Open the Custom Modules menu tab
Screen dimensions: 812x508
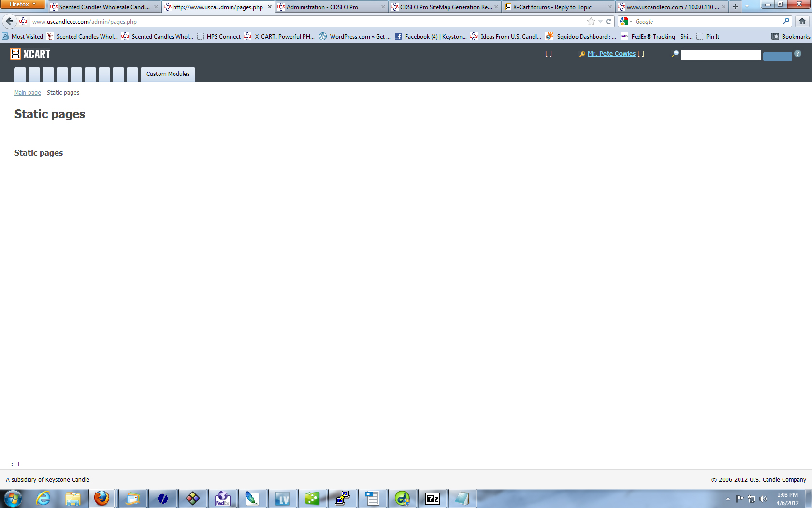click(x=168, y=74)
